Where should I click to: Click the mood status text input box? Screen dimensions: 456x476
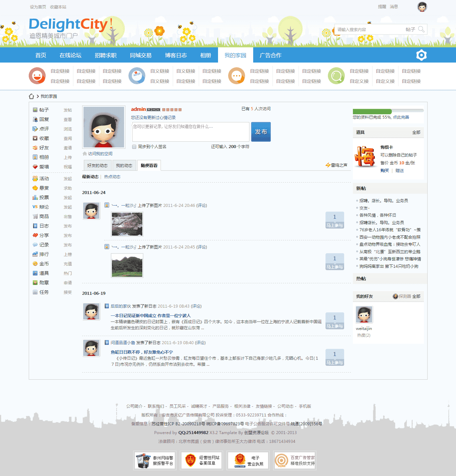191,132
